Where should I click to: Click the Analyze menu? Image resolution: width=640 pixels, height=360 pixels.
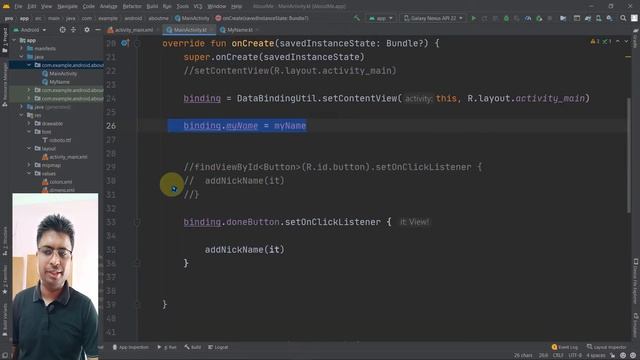pos(108,6)
